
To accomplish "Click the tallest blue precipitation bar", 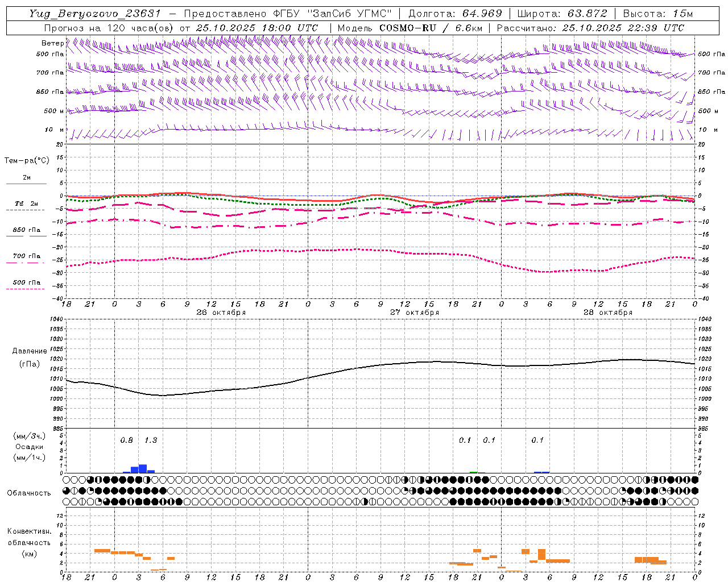I will [143, 469].
